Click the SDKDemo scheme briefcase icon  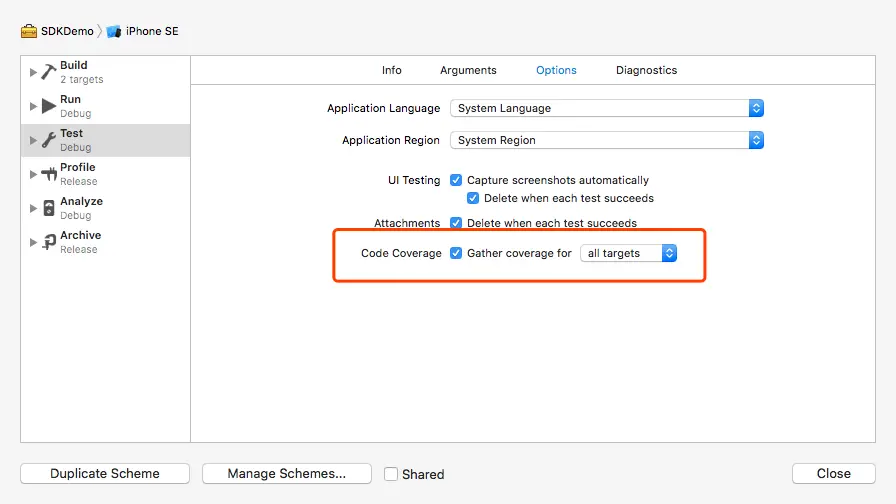tap(29, 31)
